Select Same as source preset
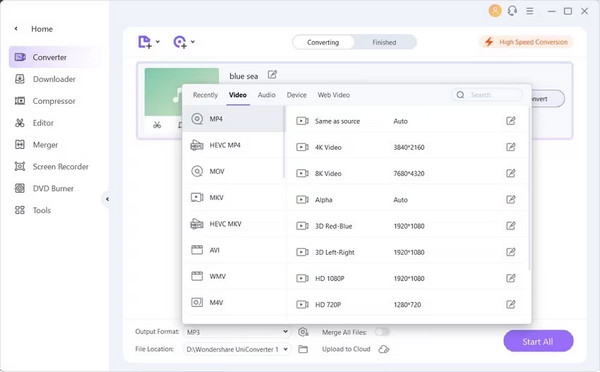The width and height of the screenshot is (600, 372). point(406,121)
